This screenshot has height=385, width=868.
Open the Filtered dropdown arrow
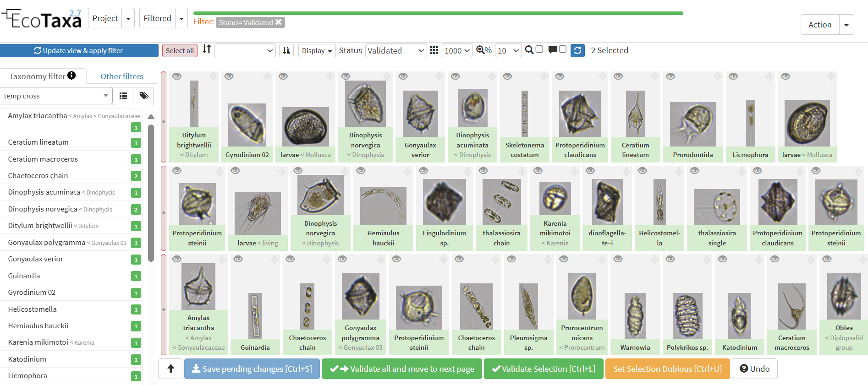181,19
